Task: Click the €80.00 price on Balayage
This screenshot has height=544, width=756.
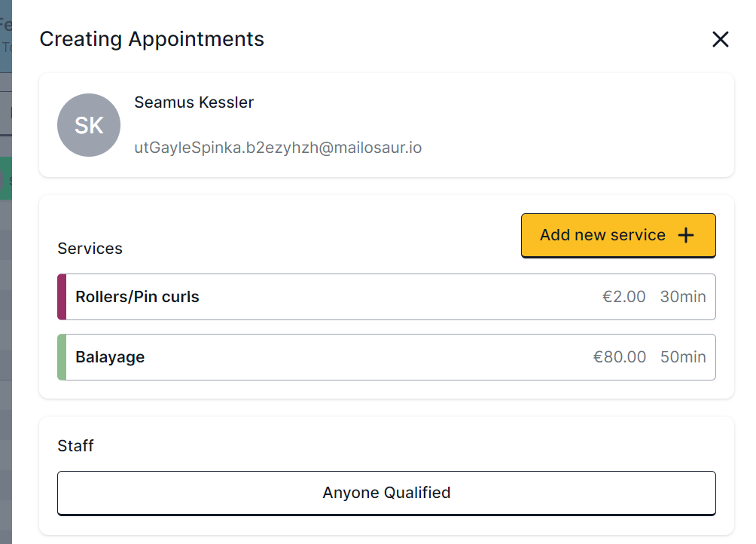Action: (619, 357)
